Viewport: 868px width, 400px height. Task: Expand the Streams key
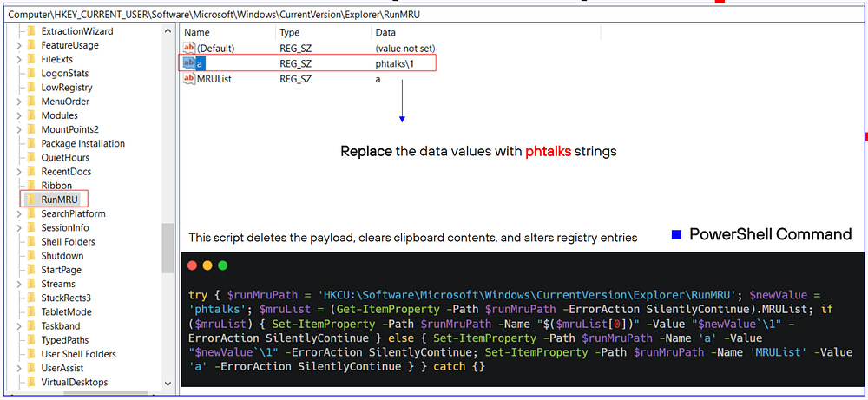pos(19,284)
